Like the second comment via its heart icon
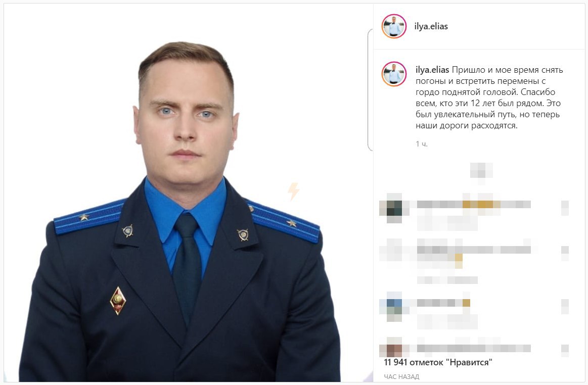Viewport: 588px width, 385px height. (565, 254)
